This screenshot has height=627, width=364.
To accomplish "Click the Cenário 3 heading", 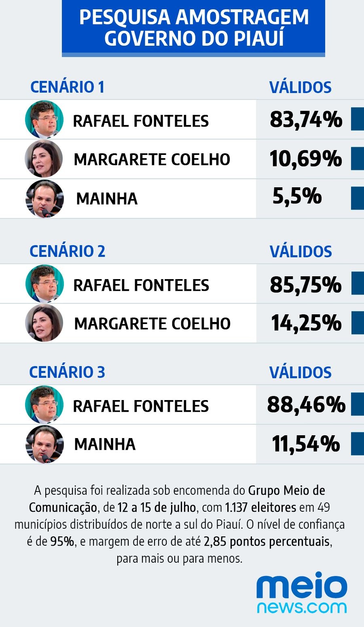I will pyautogui.click(x=67, y=372).
